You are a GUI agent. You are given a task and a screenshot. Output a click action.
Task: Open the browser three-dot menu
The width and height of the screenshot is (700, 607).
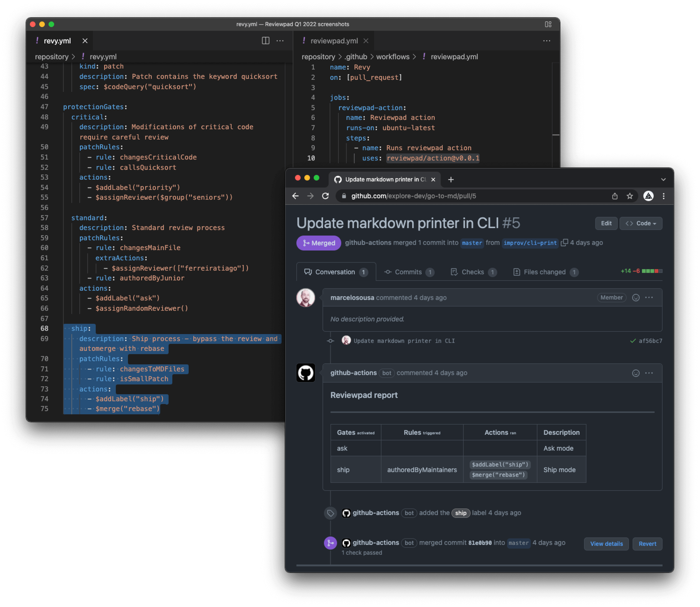tap(663, 196)
